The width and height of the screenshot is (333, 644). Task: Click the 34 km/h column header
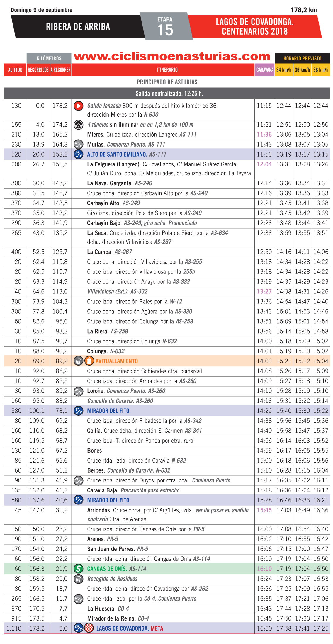pos(284,70)
